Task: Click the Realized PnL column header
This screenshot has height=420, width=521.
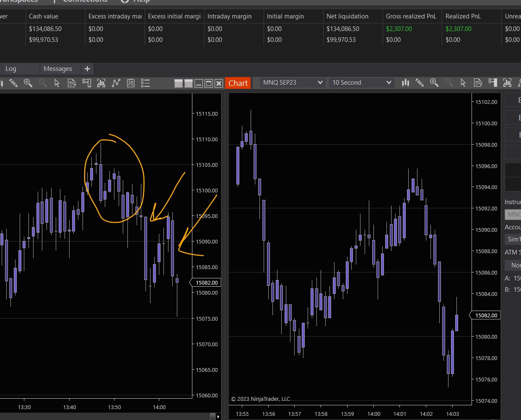Action: pyautogui.click(x=472, y=16)
